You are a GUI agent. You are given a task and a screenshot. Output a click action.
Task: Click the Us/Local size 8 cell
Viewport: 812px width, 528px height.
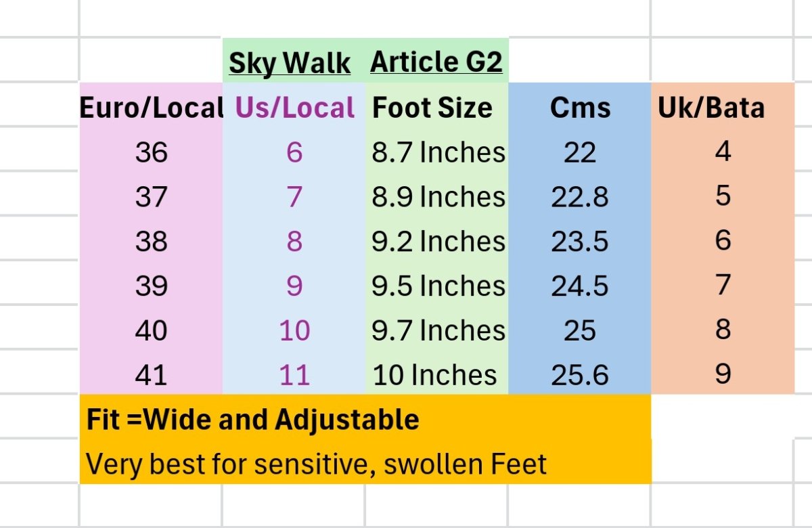[x=294, y=242]
